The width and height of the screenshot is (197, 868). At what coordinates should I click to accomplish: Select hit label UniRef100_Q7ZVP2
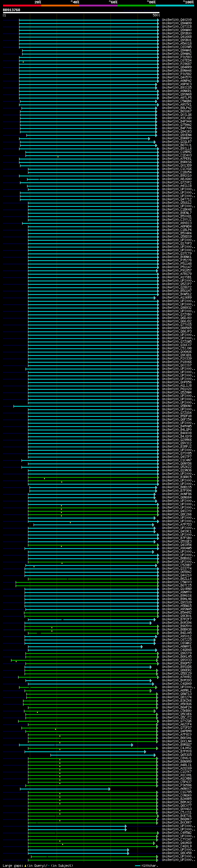click(x=177, y=183)
